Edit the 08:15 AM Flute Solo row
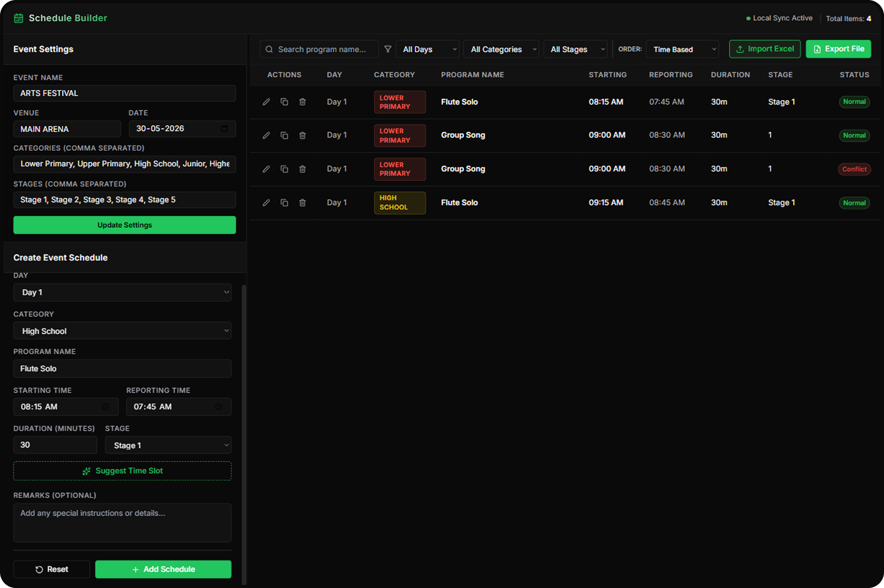Screen dimensions: 884x588 click(x=266, y=102)
